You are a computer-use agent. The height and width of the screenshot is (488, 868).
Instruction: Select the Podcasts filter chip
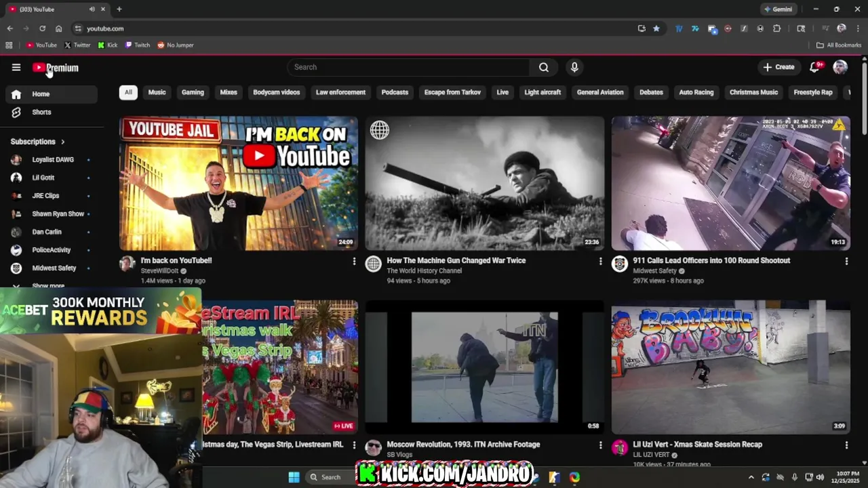click(x=395, y=92)
